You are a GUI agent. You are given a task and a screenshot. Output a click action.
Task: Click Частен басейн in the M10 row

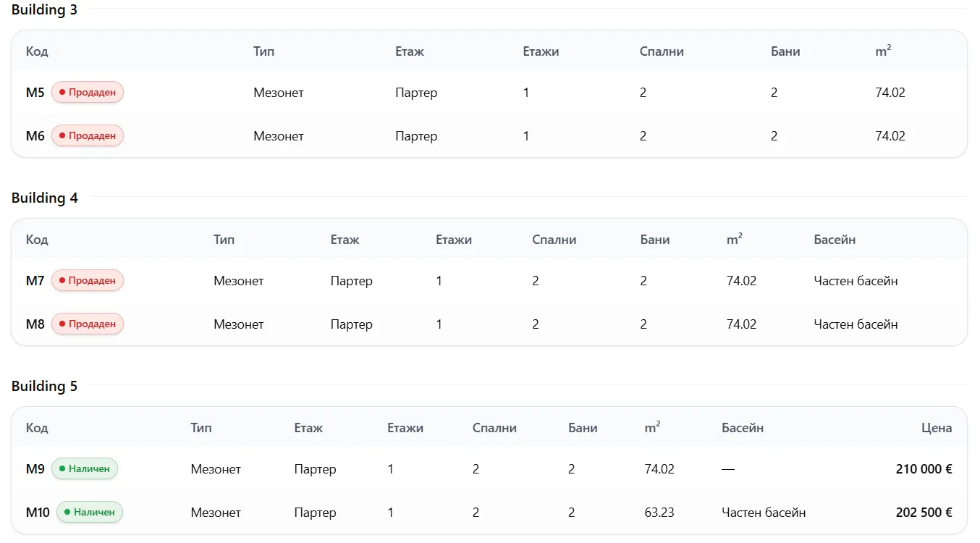click(x=764, y=513)
